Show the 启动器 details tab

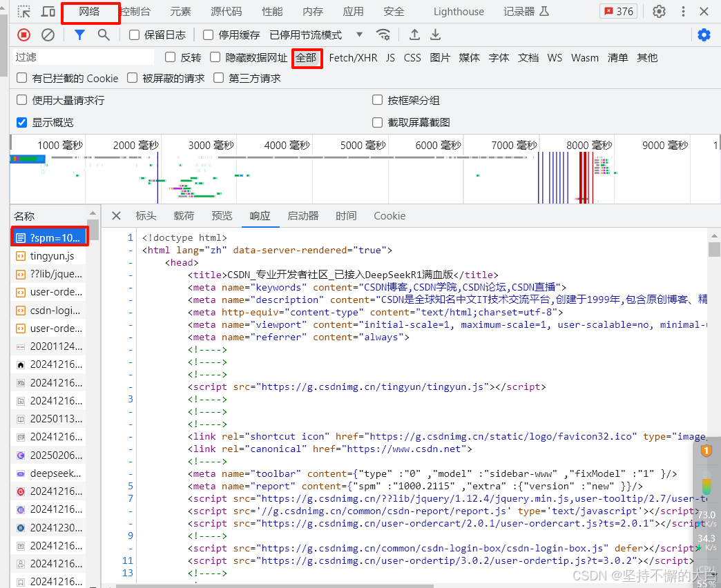click(x=303, y=216)
